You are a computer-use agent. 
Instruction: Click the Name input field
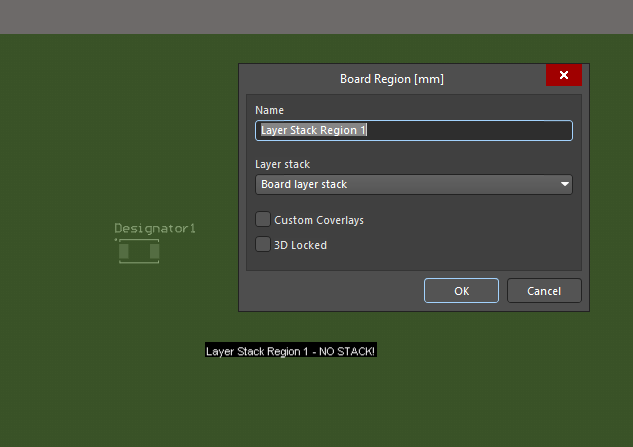(414, 130)
